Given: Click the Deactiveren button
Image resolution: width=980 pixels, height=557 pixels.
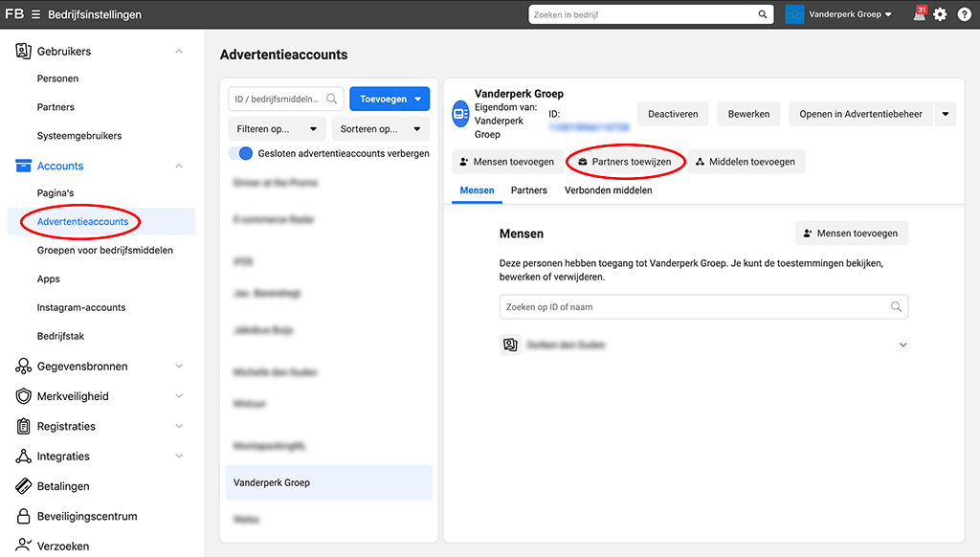Looking at the screenshot, I should pos(673,114).
